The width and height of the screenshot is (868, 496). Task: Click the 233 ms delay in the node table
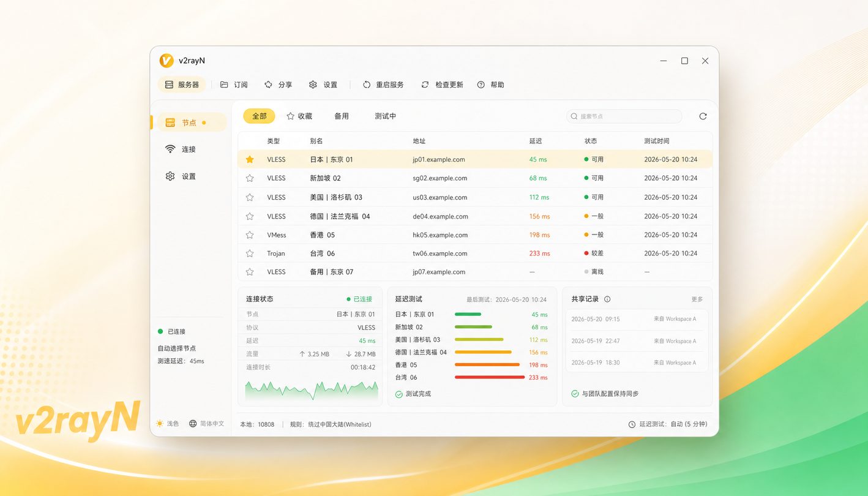tap(540, 254)
